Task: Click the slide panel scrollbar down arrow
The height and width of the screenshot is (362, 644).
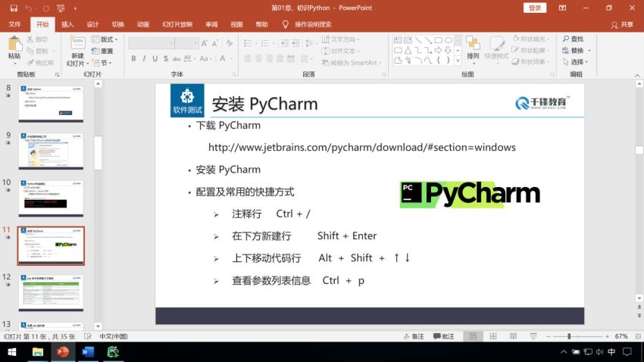Action: coord(98,326)
